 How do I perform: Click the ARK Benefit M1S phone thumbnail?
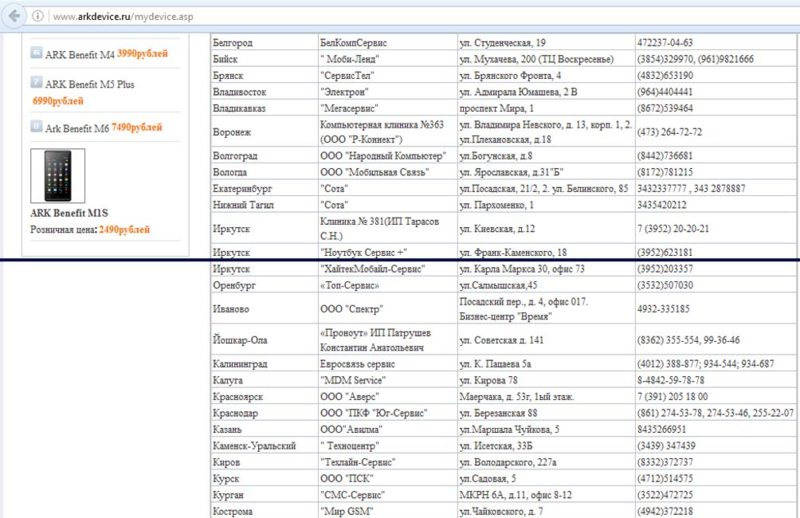pyautogui.click(x=58, y=176)
